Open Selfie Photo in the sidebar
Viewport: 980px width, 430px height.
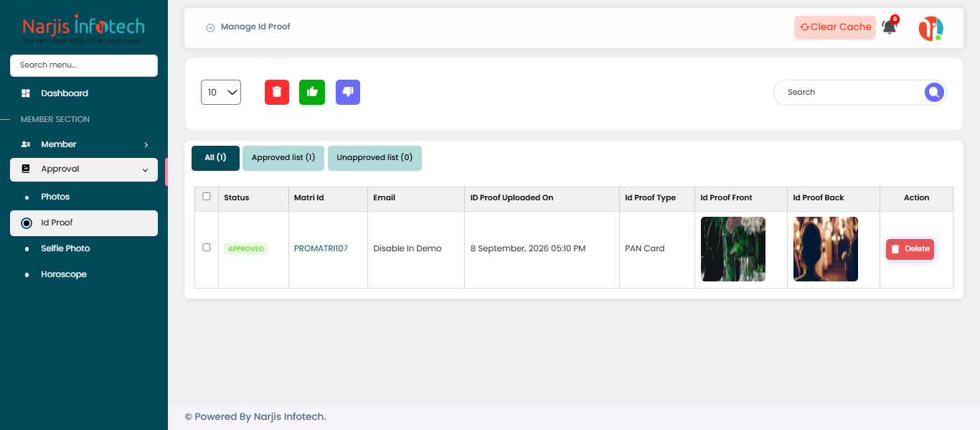click(65, 248)
